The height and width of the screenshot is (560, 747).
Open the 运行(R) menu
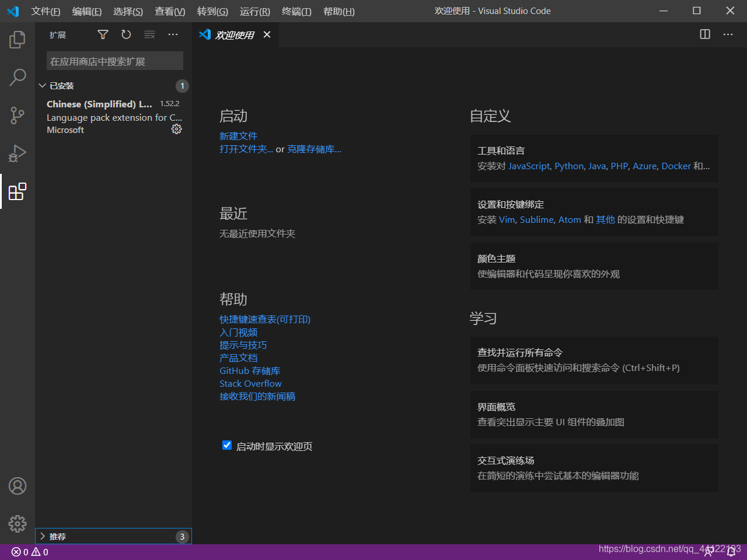tap(255, 11)
